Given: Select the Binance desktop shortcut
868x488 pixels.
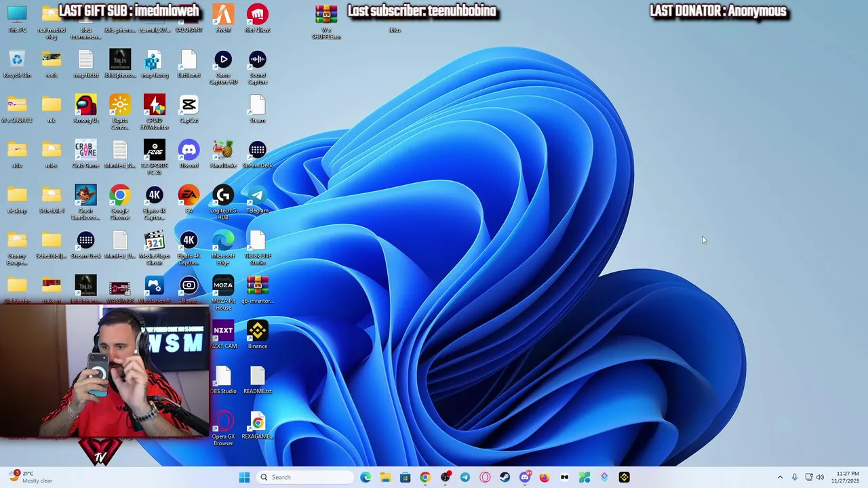Looking at the screenshot, I should [x=257, y=335].
